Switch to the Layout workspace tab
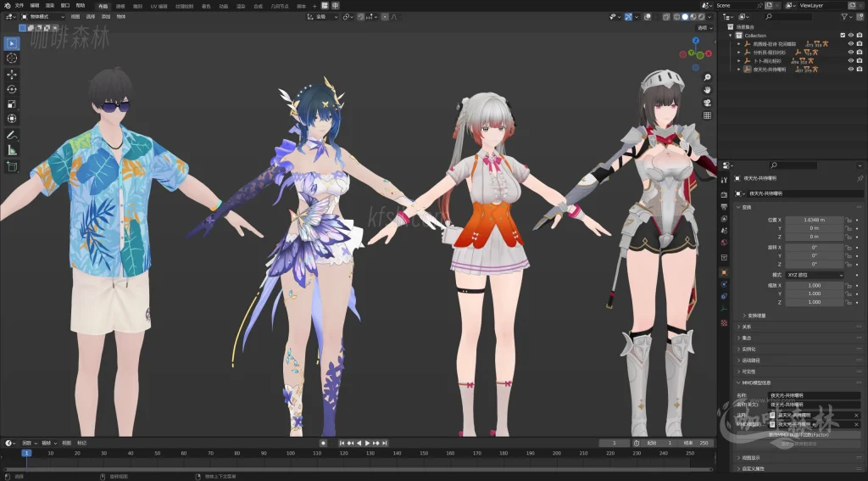The image size is (868, 481). [103, 6]
